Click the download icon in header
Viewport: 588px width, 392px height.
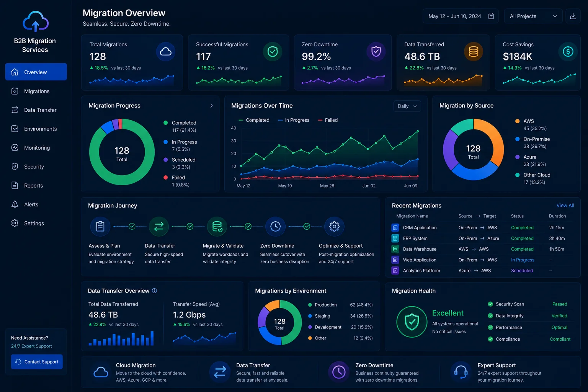[573, 16]
